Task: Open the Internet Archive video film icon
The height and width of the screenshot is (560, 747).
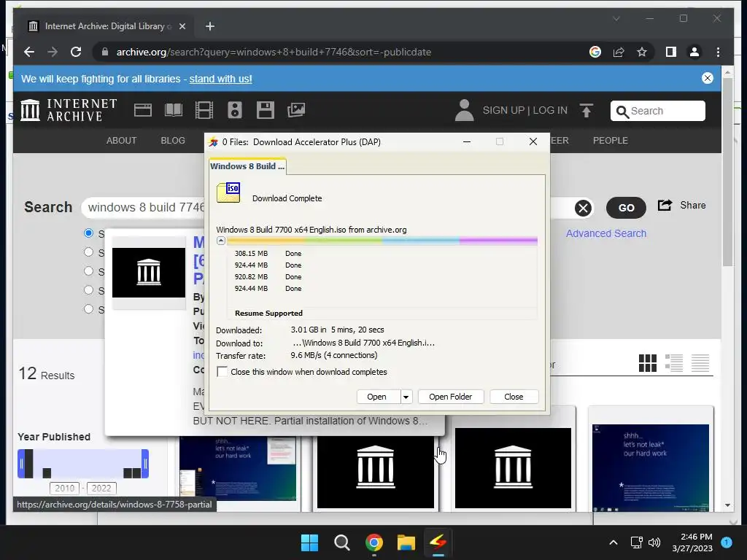Action: tap(204, 110)
